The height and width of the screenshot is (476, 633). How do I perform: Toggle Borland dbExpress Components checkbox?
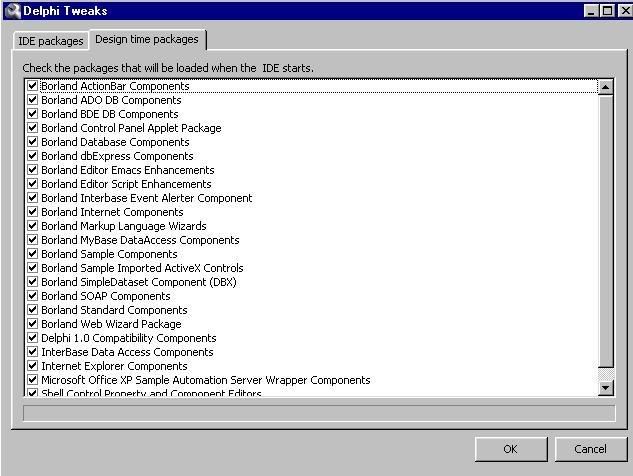[x=33, y=156]
